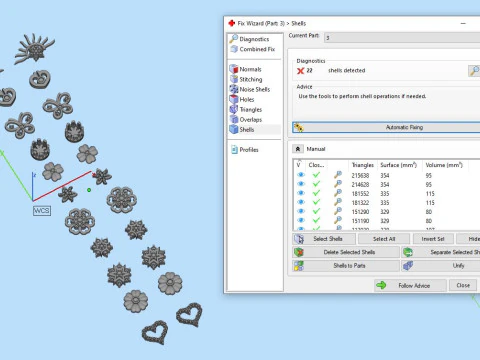This screenshot has width=480, height=360.
Task: Zoom to the shell with 151190 triangles
Action: click(338, 220)
